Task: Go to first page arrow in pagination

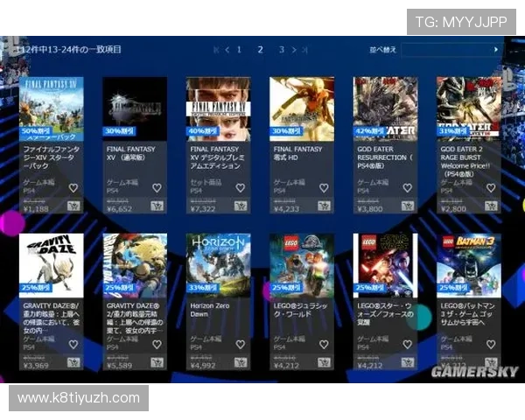Action: pos(216,50)
